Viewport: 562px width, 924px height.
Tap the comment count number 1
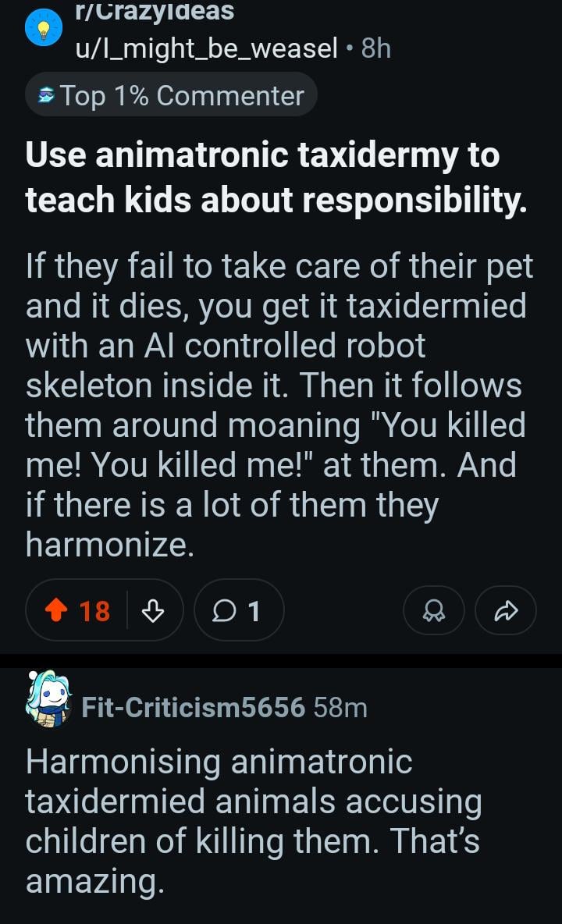pyautogui.click(x=254, y=611)
